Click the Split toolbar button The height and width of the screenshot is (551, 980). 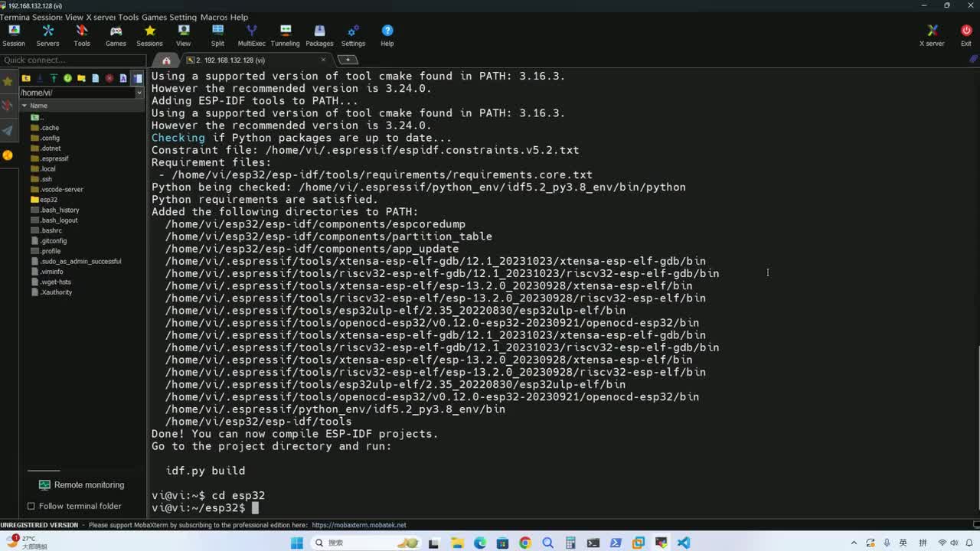(x=217, y=35)
